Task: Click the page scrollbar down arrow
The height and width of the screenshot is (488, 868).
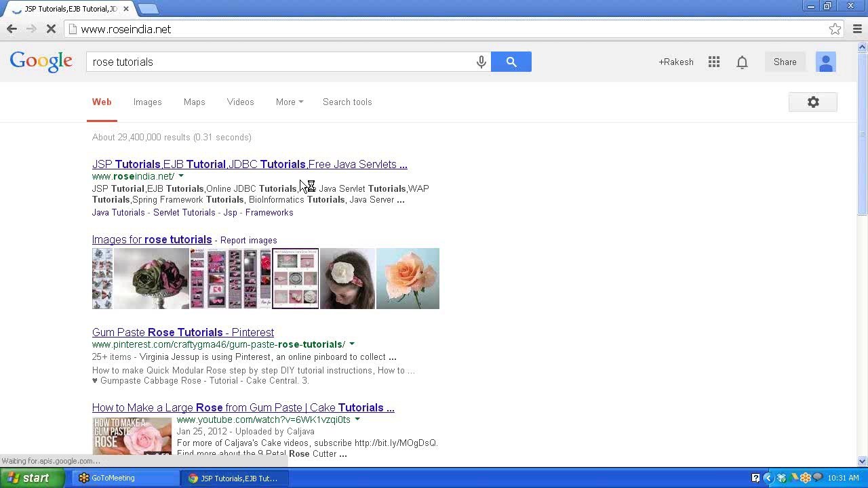Action: (863, 462)
